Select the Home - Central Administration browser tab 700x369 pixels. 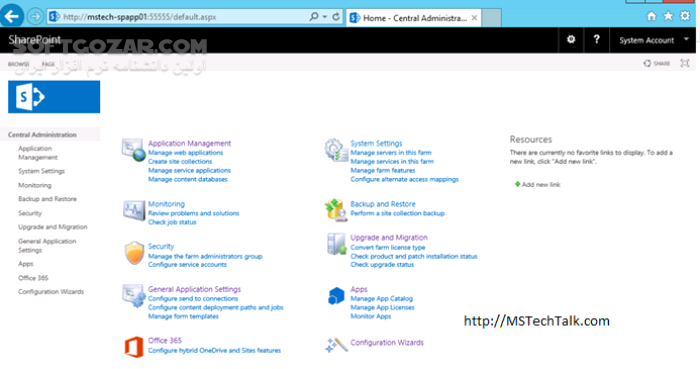coord(414,18)
